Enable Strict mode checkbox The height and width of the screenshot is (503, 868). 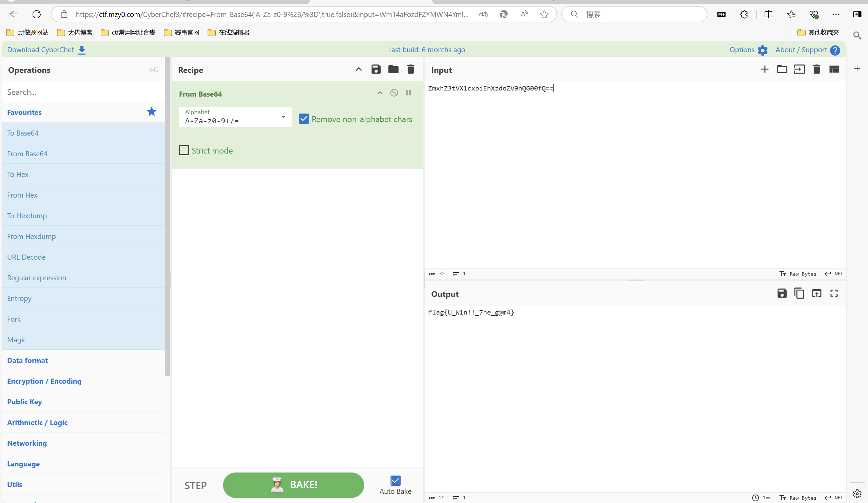[x=184, y=150]
